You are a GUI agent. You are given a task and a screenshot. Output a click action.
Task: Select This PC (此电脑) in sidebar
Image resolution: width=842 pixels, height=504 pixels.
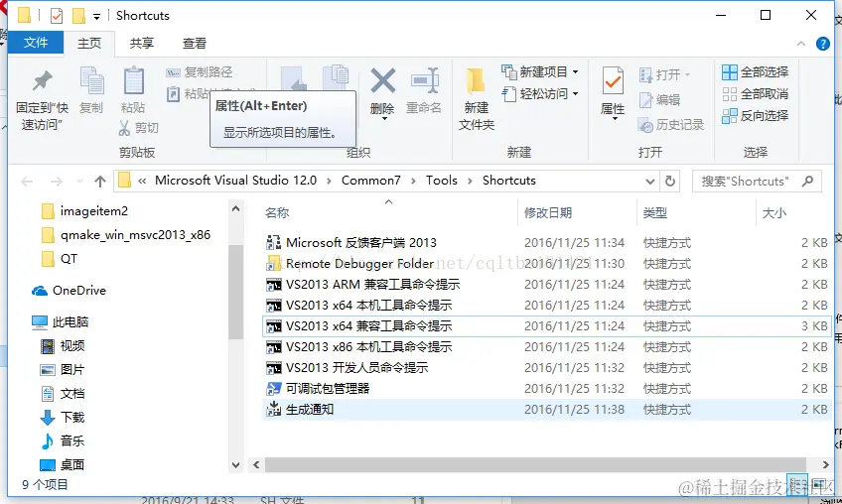pyautogui.click(x=61, y=322)
